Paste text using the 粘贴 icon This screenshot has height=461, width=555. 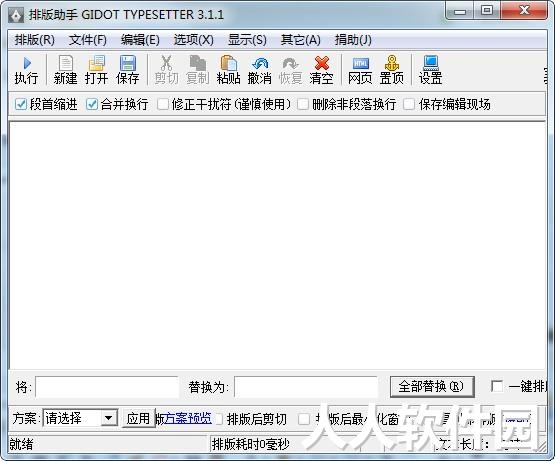click(x=229, y=64)
